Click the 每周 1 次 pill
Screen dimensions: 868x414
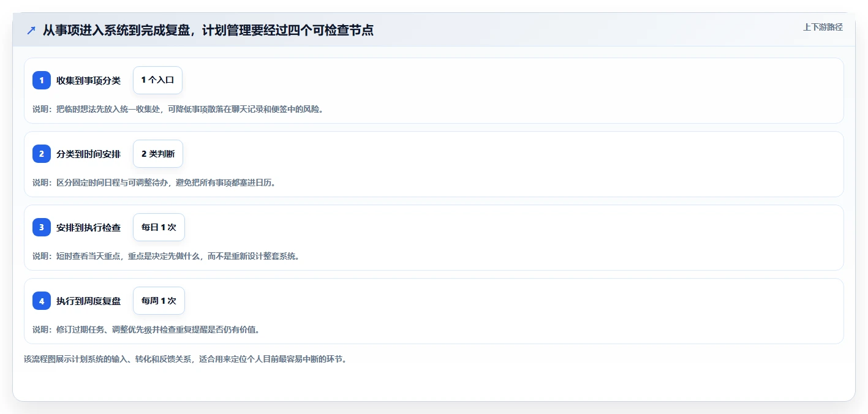(159, 301)
